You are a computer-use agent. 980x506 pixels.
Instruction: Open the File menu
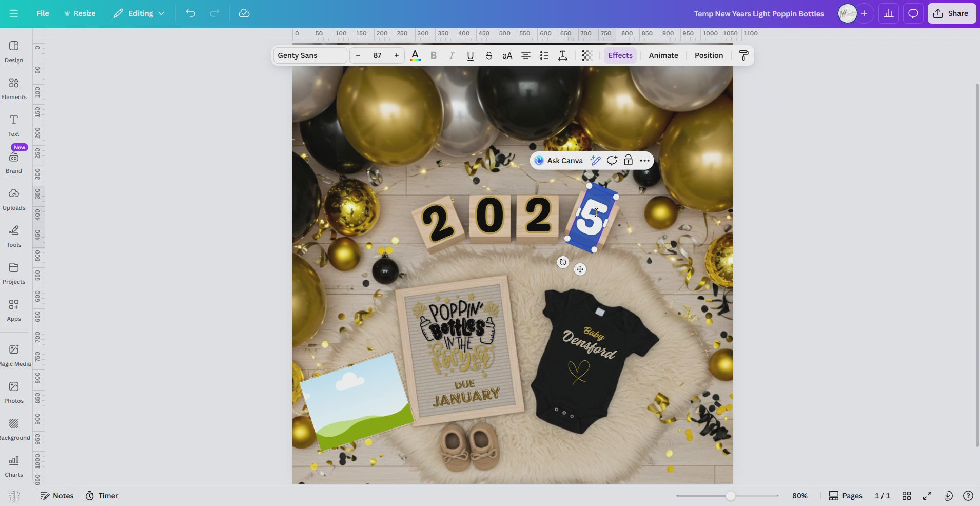tap(43, 13)
